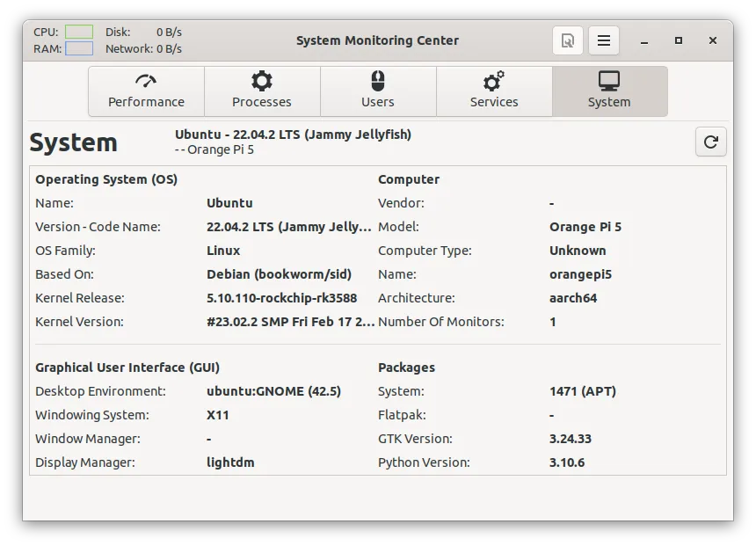This screenshot has height=546, width=756.
Task: Click the Network speed readout
Action: pyautogui.click(x=169, y=48)
